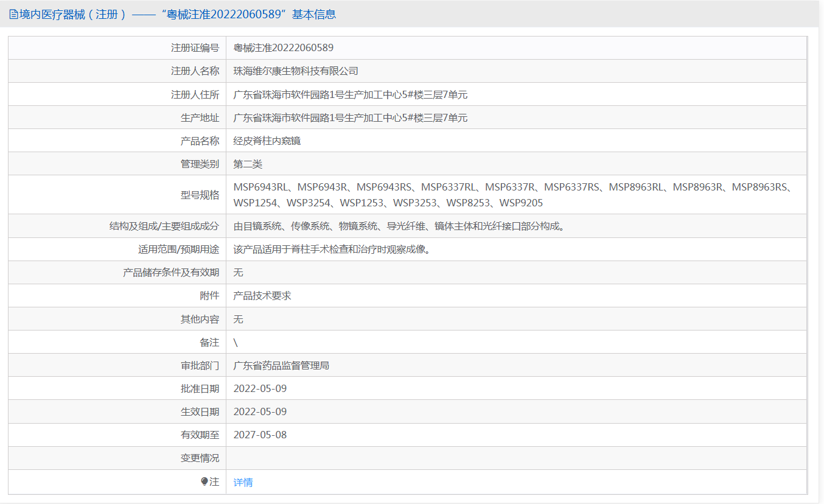This screenshot has height=504, width=824.
Task: Click the 审批部门 label
Action: point(200,366)
